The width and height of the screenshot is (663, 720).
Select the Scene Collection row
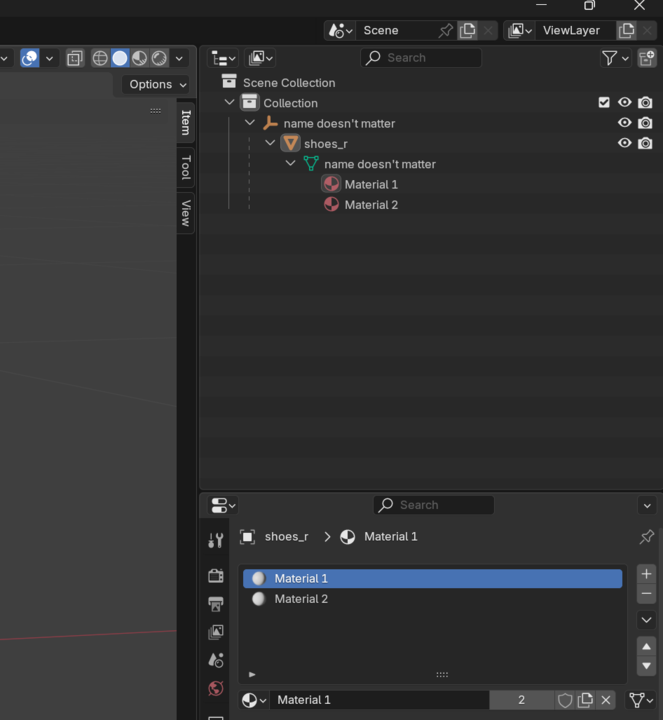tap(431, 83)
